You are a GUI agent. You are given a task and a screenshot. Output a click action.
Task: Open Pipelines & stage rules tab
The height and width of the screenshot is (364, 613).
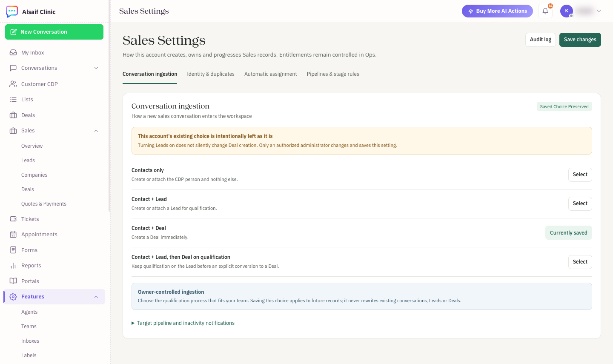(x=333, y=74)
